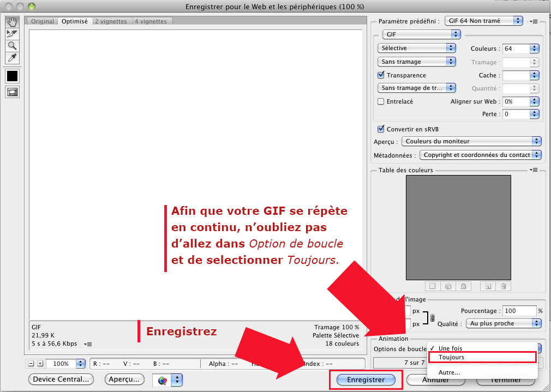Uncheck Convertir en sRVB
Screen dimensions: 551x392
381,129
